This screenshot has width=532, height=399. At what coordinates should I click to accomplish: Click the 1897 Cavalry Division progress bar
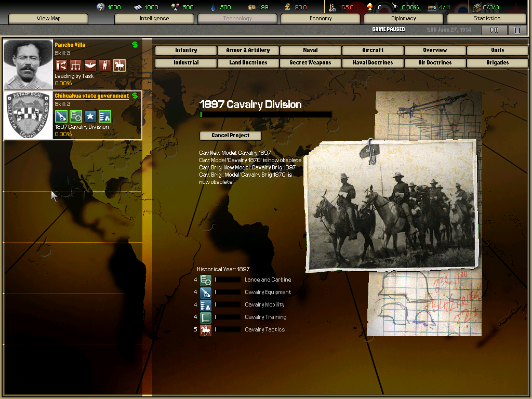click(x=265, y=114)
